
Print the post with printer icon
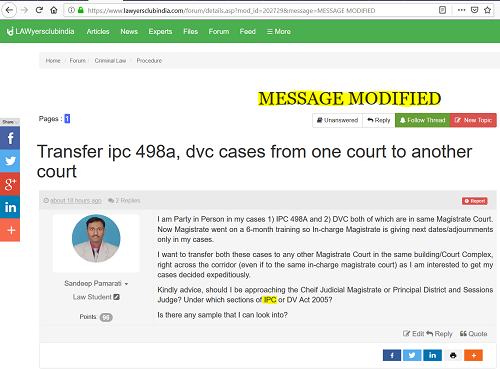tap(453, 355)
